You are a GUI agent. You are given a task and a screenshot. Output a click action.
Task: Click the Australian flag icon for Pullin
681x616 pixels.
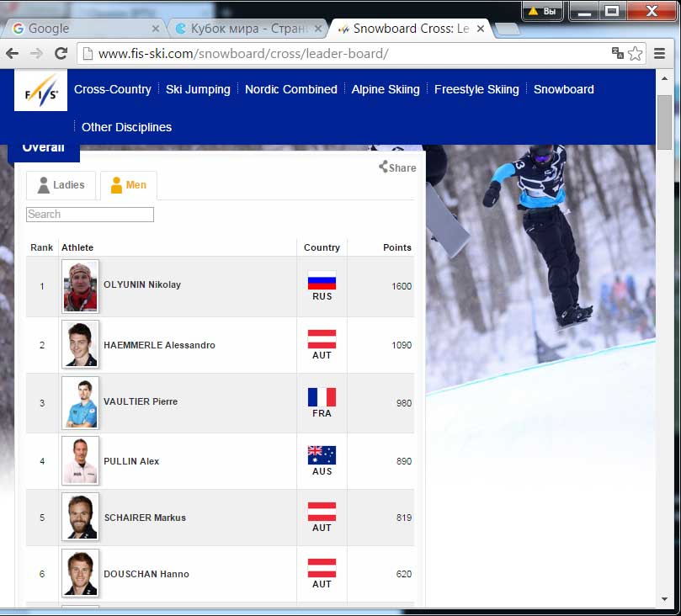(322, 455)
